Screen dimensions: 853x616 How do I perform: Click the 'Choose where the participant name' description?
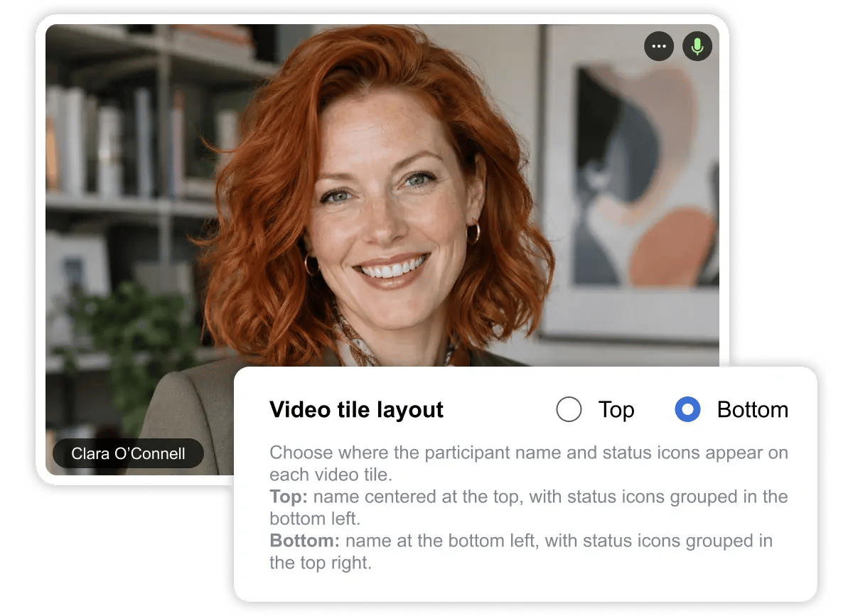click(x=528, y=463)
